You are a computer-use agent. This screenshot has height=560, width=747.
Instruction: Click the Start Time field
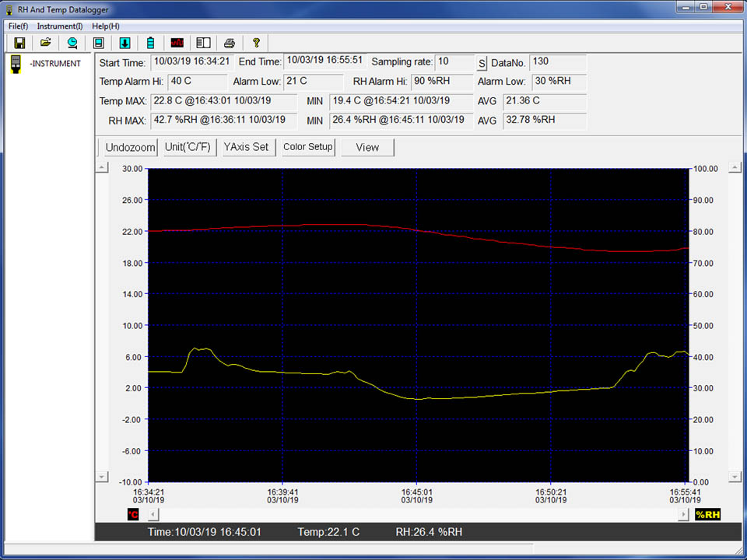(x=192, y=62)
